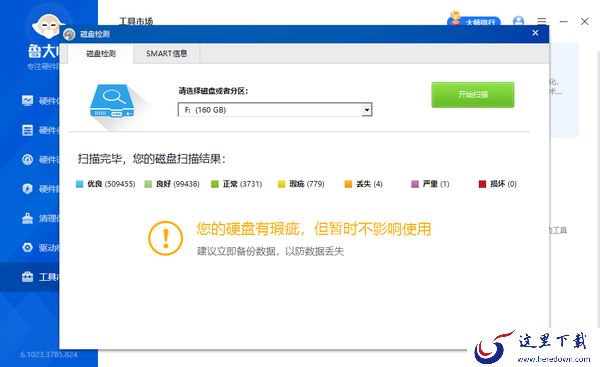Open the toolbox sidebar icon

click(x=27, y=277)
